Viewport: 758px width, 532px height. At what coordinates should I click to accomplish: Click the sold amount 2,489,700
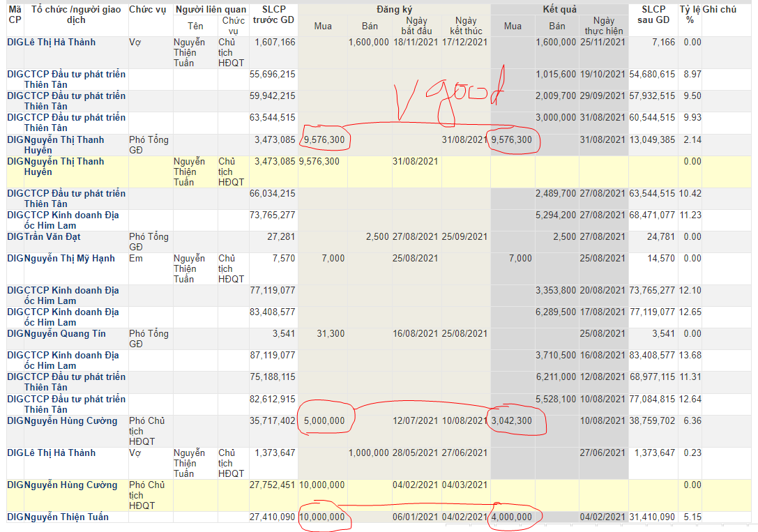tap(556, 194)
